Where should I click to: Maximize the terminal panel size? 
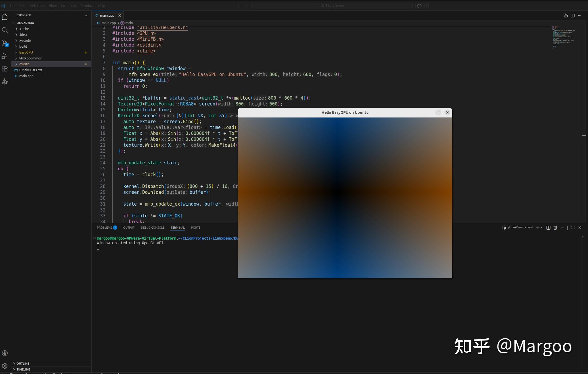(573, 228)
